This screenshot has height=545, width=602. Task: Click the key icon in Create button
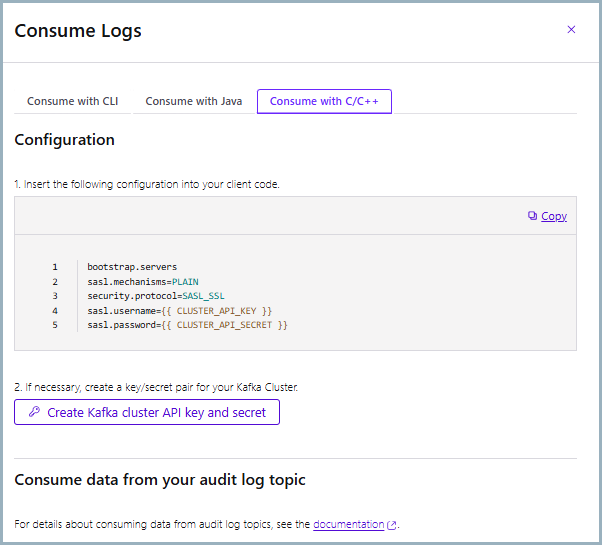pos(34,412)
